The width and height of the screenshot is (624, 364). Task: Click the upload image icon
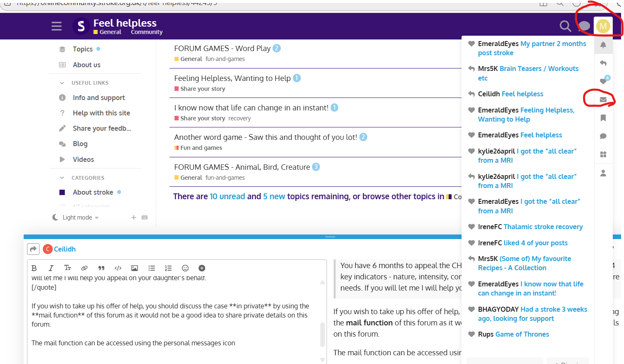tap(135, 268)
